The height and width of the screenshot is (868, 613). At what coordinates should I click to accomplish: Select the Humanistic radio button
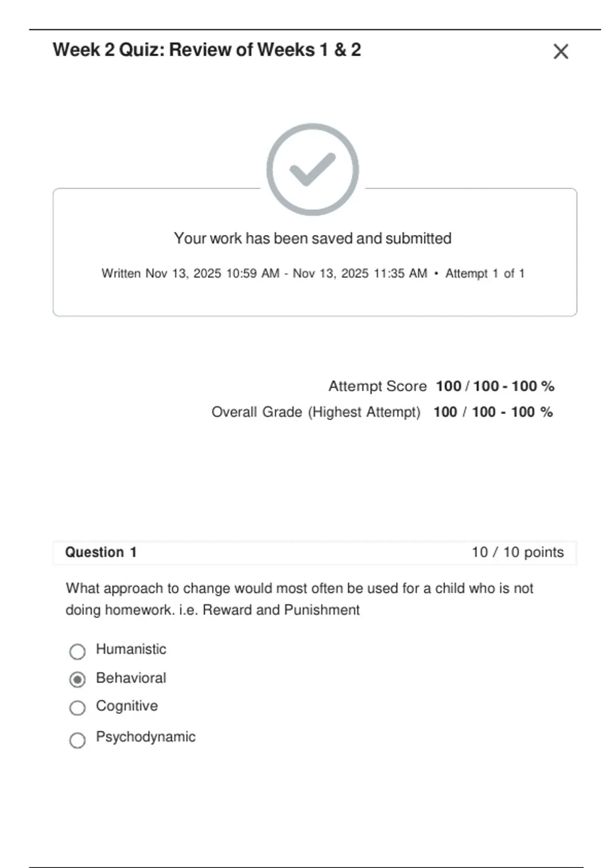click(78, 651)
